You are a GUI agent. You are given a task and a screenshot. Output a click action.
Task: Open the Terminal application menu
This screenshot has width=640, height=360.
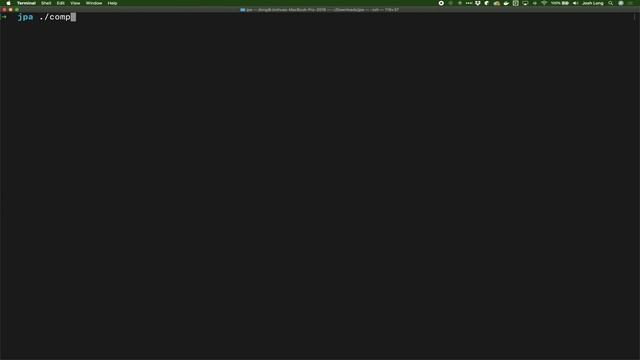tap(26, 3)
